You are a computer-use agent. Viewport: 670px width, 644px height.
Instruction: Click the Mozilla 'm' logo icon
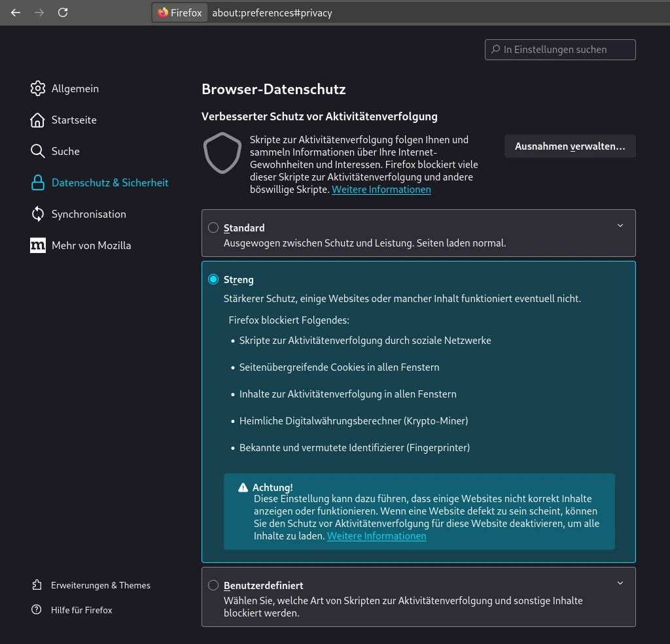coord(38,245)
